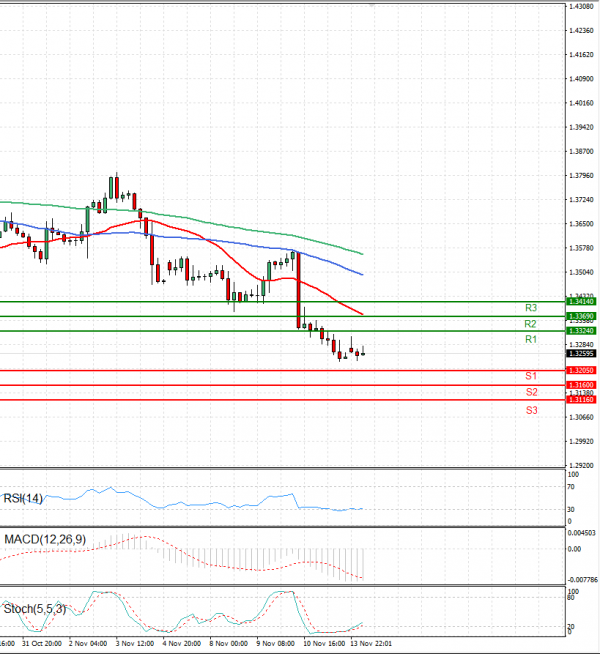Click the MACD -0.007786 scale value
Image resolution: width=600 pixels, height=654 pixels.
pos(582,580)
